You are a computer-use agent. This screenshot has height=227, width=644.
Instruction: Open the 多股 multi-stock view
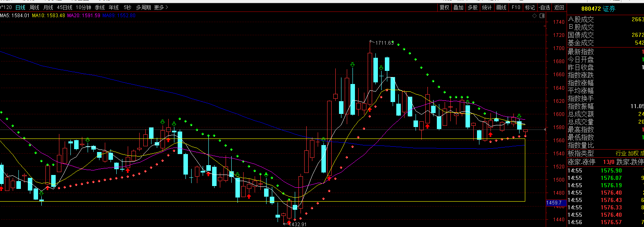(472, 7)
